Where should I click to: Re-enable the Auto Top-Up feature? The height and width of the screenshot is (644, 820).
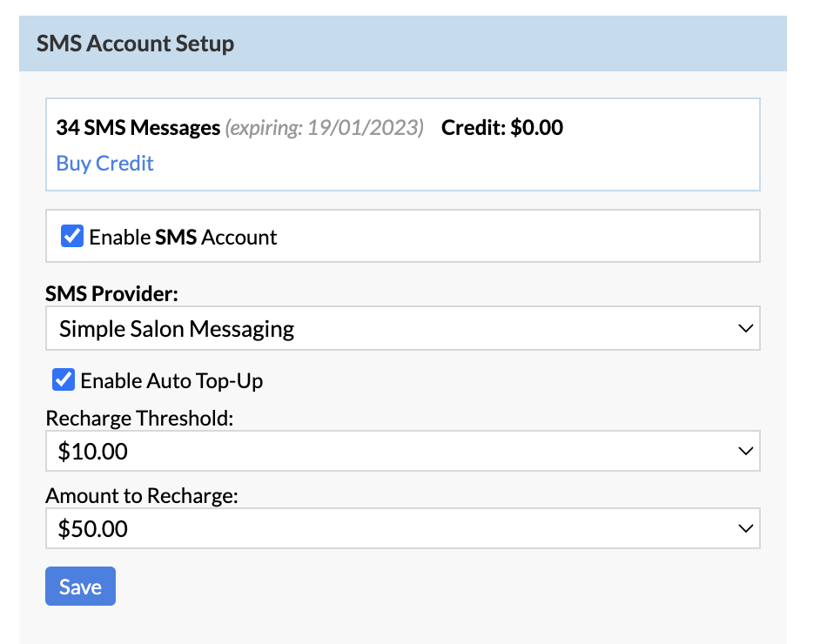(63, 379)
